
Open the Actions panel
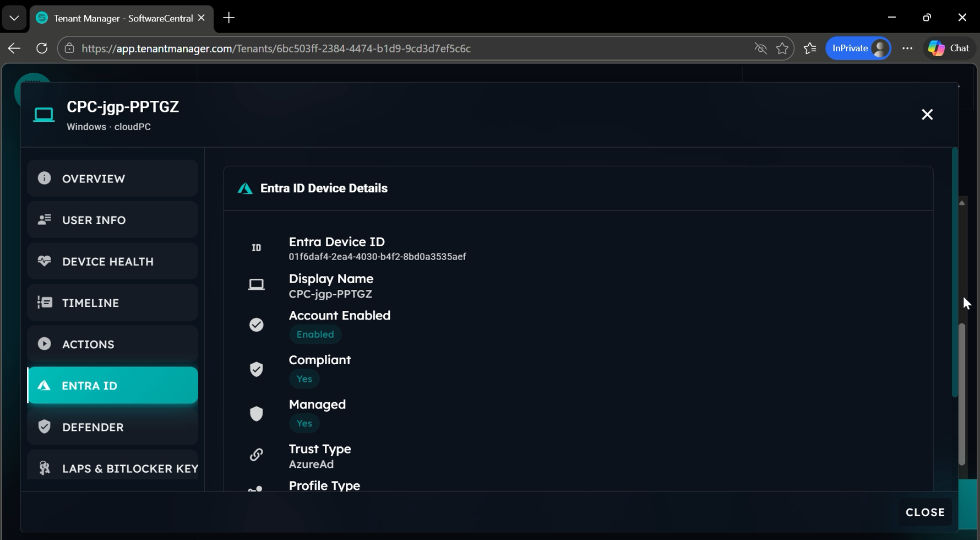[x=112, y=344]
